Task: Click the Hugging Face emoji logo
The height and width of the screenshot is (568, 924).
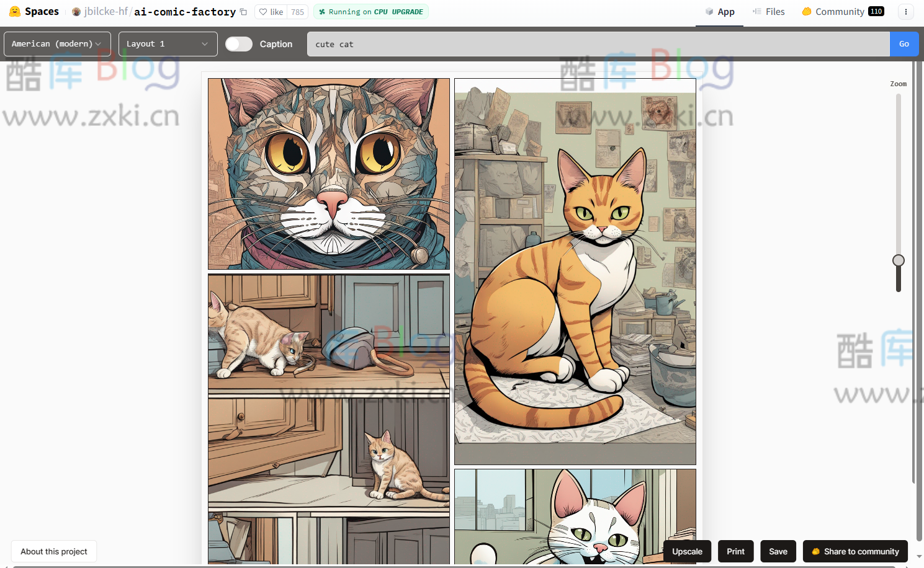Action: [15, 11]
